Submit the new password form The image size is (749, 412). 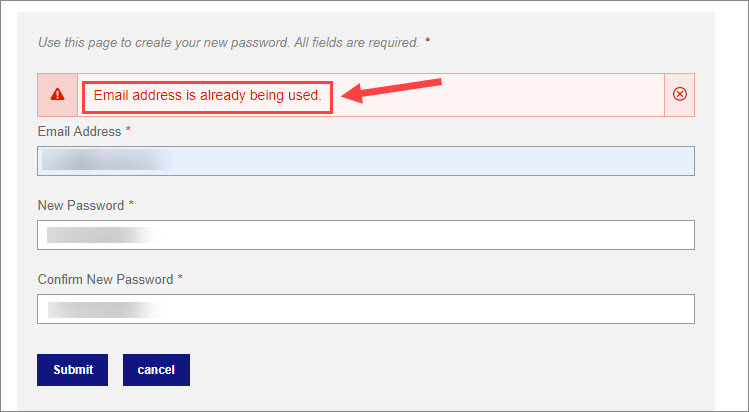point(73,370)
